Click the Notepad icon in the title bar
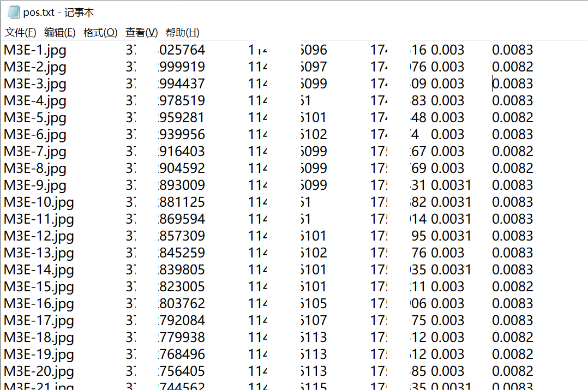Viewport: 588px width, 390px height. 14,13
